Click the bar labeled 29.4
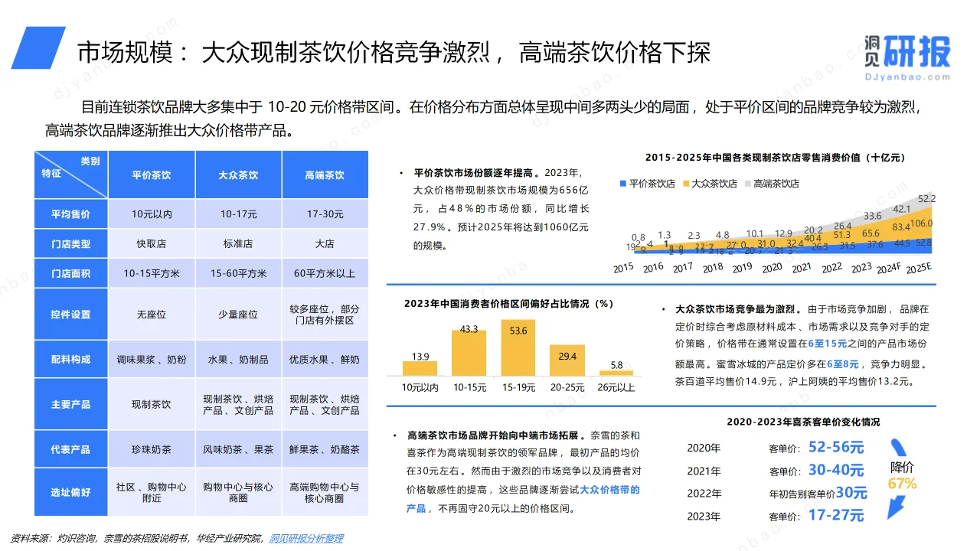The width and height of the screenshot is (980, 551). pos(567,360)
